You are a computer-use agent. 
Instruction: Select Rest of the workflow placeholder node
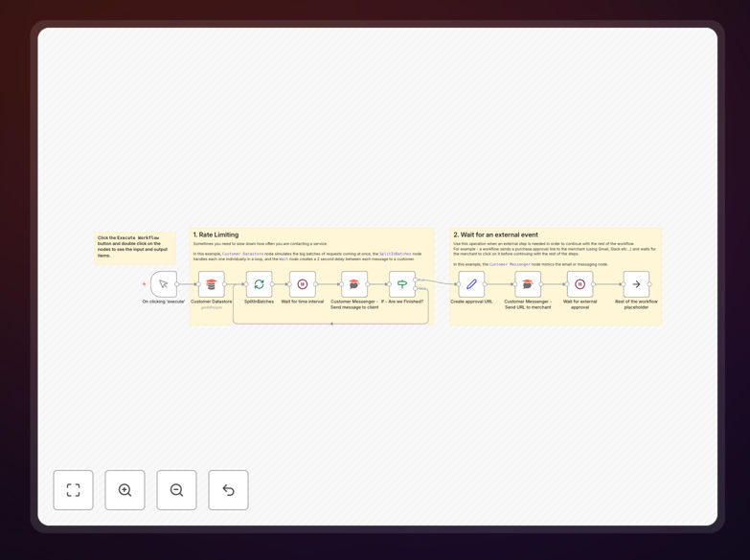tap(637, 284)
